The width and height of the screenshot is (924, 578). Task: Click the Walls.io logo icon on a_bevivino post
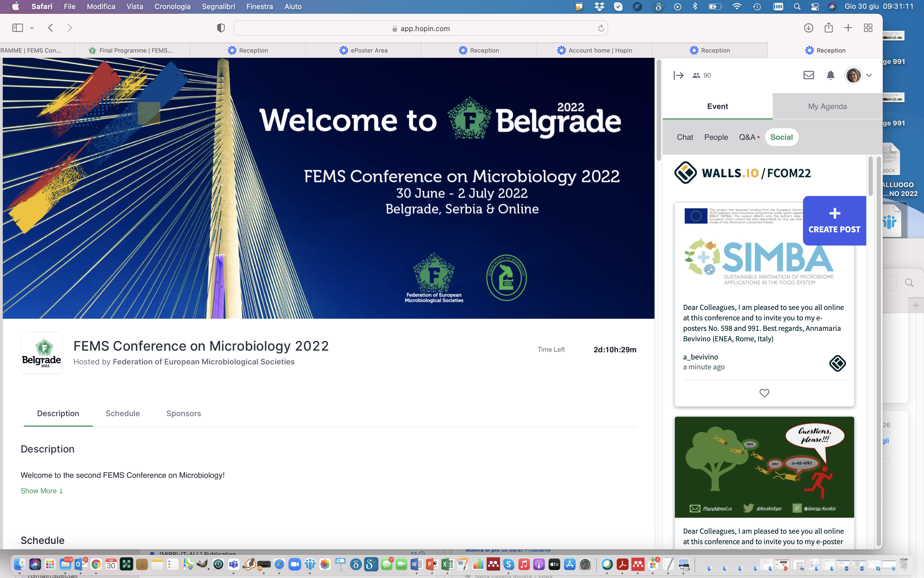837,363
